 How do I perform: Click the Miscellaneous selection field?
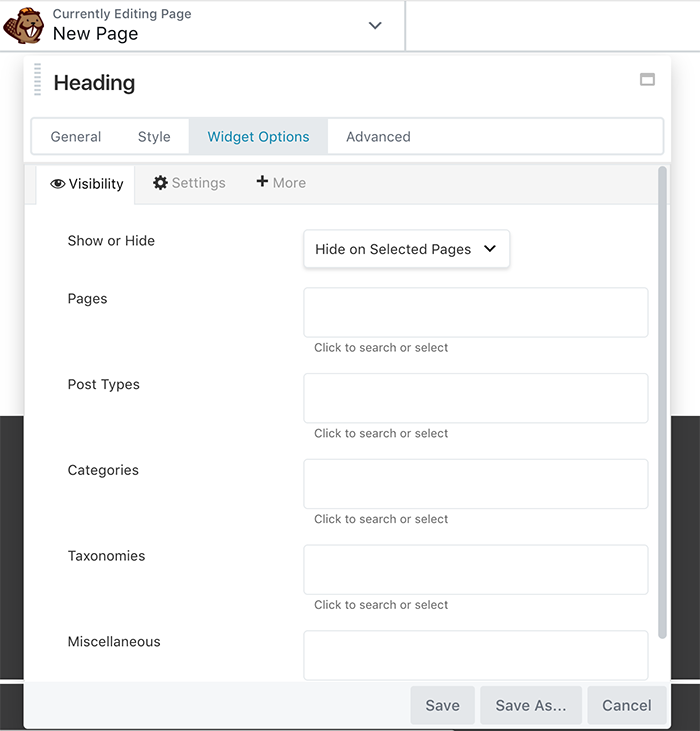click(475, 655)
